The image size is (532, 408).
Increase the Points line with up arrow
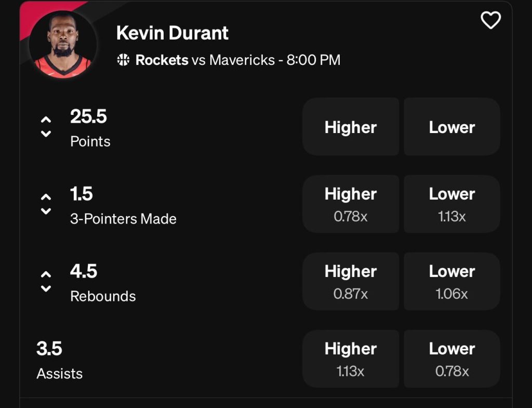[46, 119]
